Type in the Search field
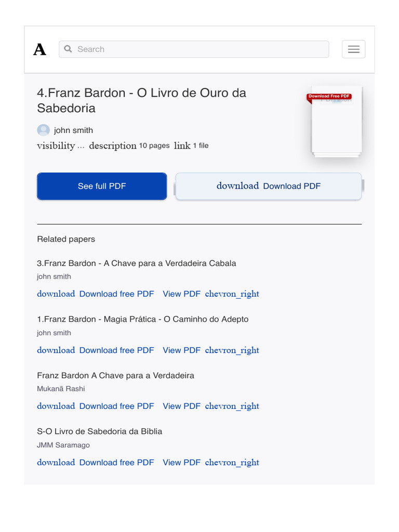 click(200, 49)
